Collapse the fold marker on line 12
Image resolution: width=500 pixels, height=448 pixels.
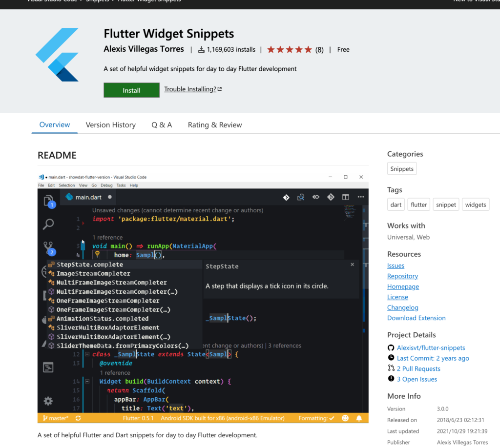click(x=87, y=354)
